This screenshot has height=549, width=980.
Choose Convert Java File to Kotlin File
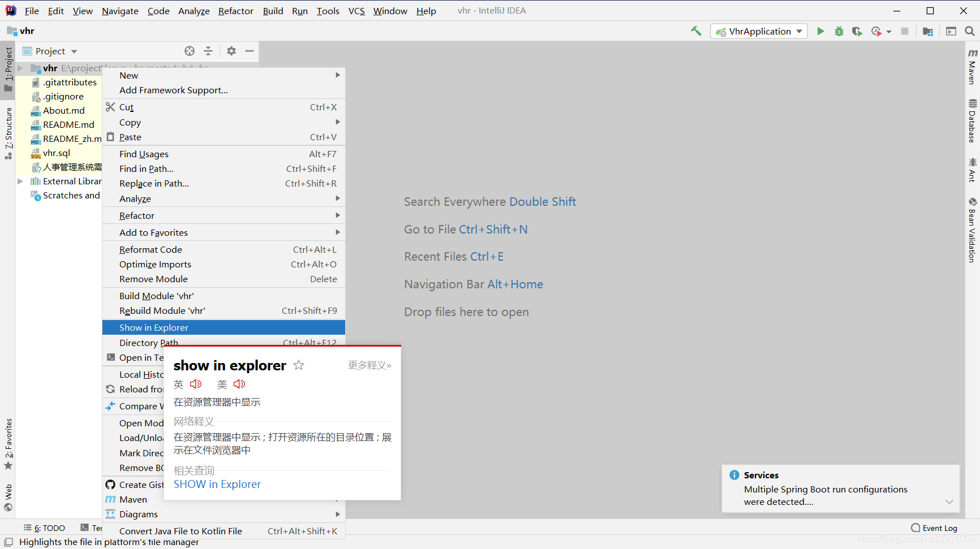click(x=223, y=531)
